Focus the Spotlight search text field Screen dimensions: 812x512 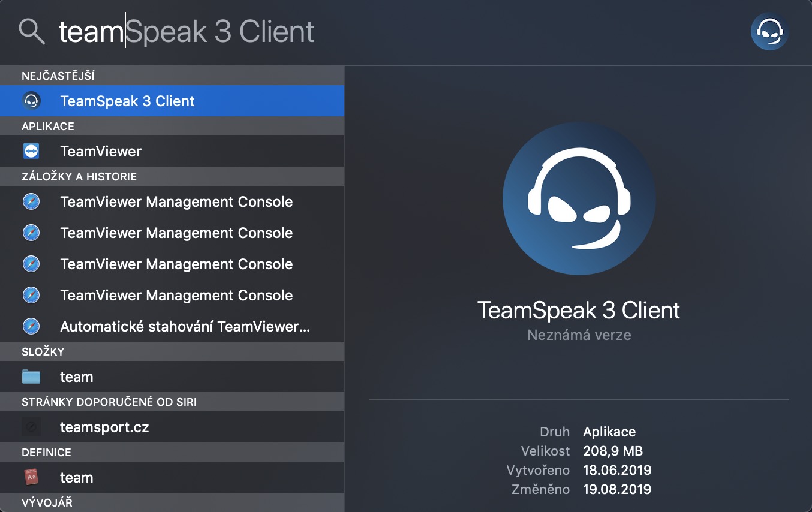point(396,32)
